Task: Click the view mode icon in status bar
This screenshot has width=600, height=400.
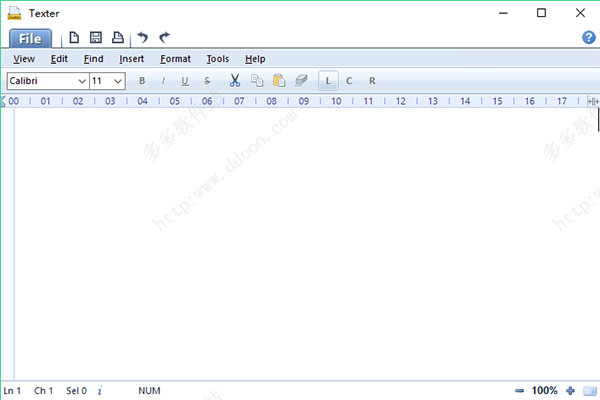Action: (590, 391)
